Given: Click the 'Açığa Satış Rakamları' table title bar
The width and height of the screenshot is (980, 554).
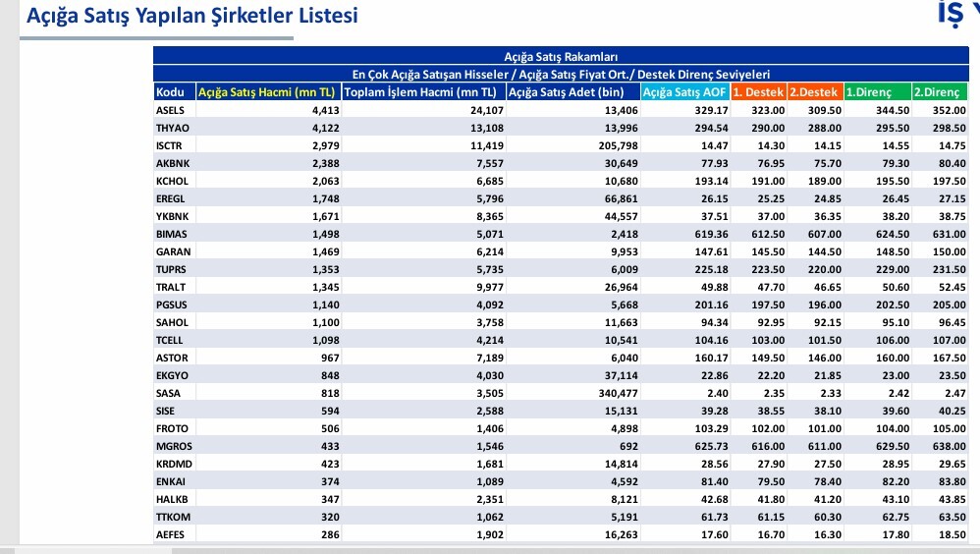Looking at the screenshot, I should click(560, 57).
